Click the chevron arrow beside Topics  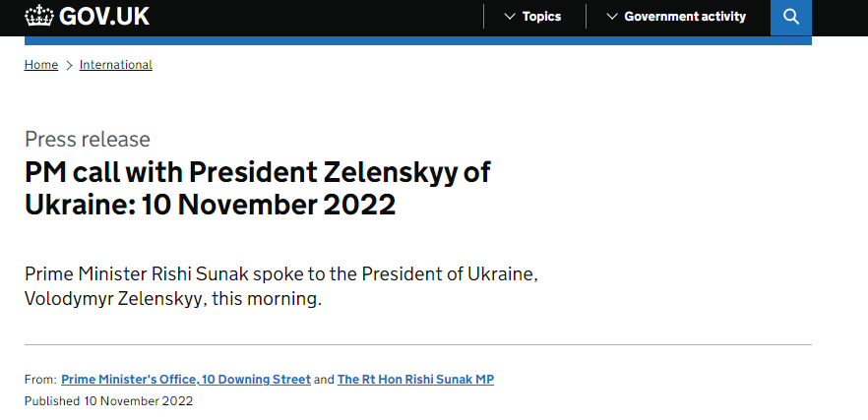click(x=509, y=17)
